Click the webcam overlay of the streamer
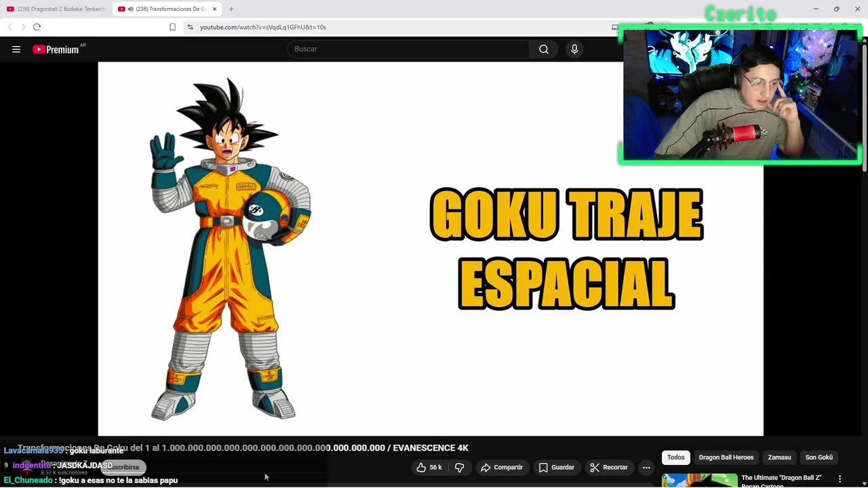This screenshot has height=488, width=868. (741, 94)
